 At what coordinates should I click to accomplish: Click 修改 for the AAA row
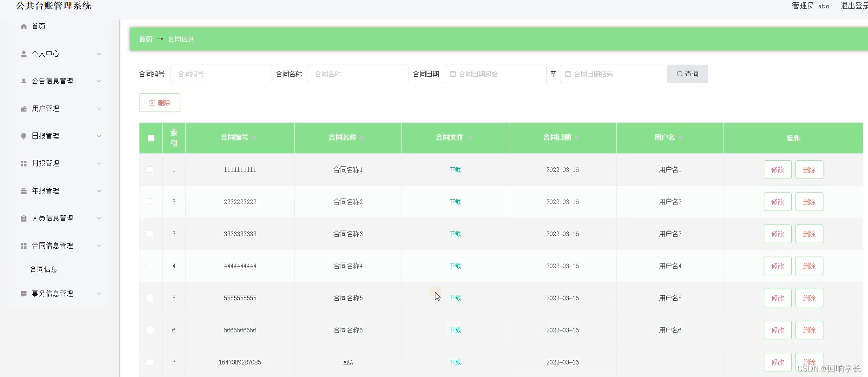pos(778,362)
